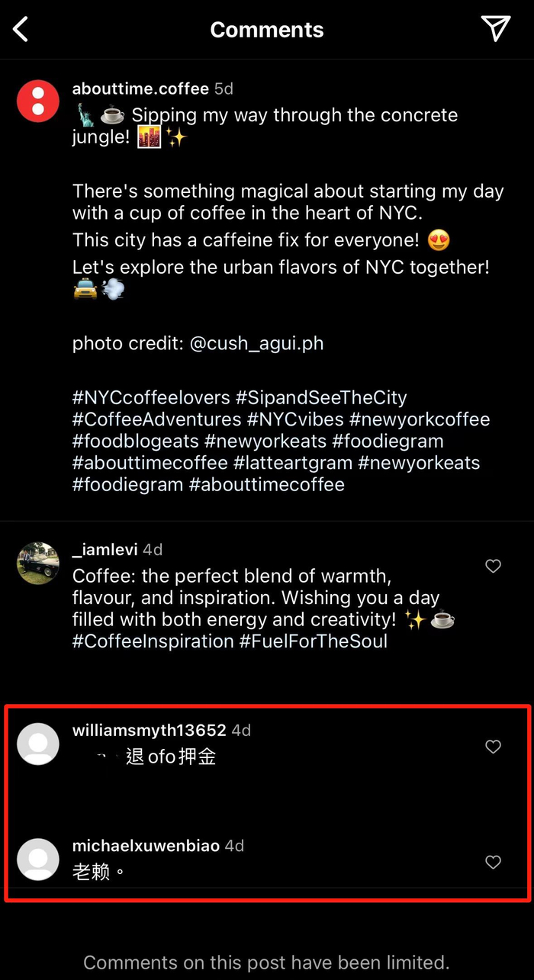534x980 pixels.
Task: Tap the back arrow icon
Action: click(x=21, y=30)
